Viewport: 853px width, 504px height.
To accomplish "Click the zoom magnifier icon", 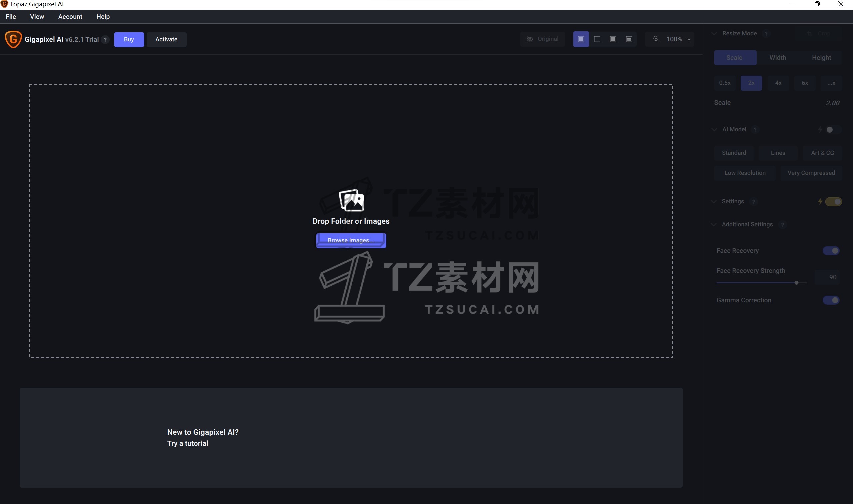I will (x=656, y=39).
